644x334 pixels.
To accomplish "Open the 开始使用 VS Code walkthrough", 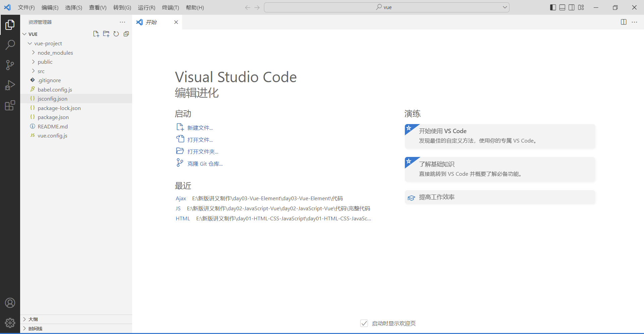I will coord(500,136).
